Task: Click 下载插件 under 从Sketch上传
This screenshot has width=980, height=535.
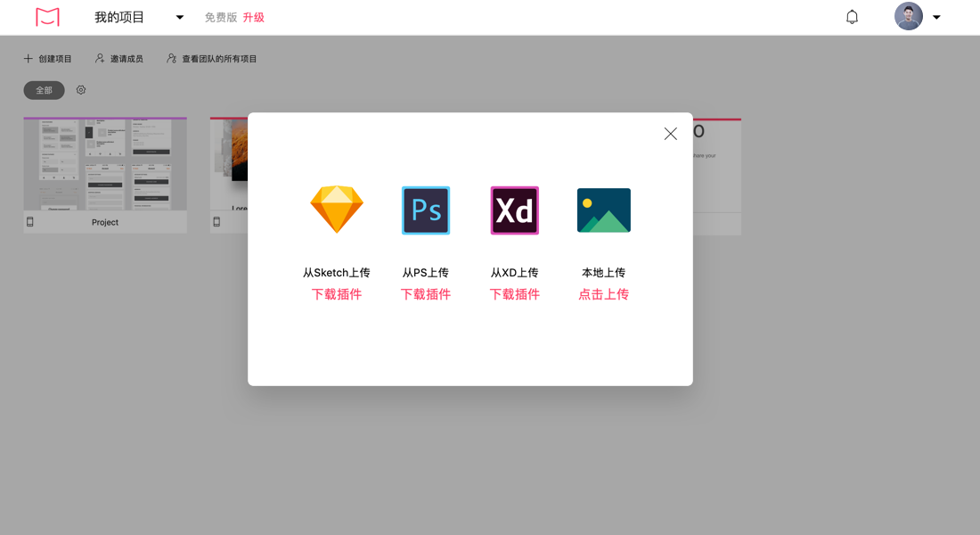Action: click(x=337, y=294)
